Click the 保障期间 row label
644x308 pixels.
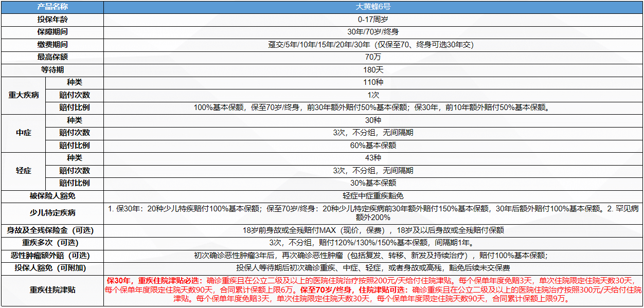tap(52, 32)
